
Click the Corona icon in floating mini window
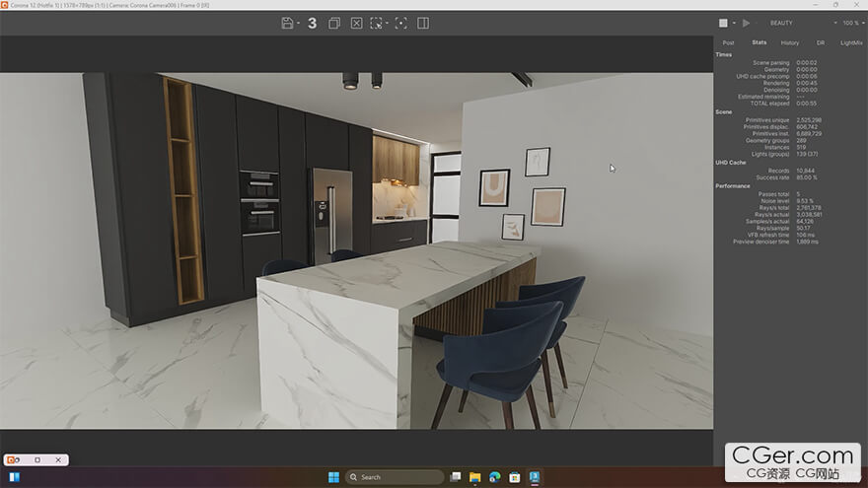(x=13, y=459)
